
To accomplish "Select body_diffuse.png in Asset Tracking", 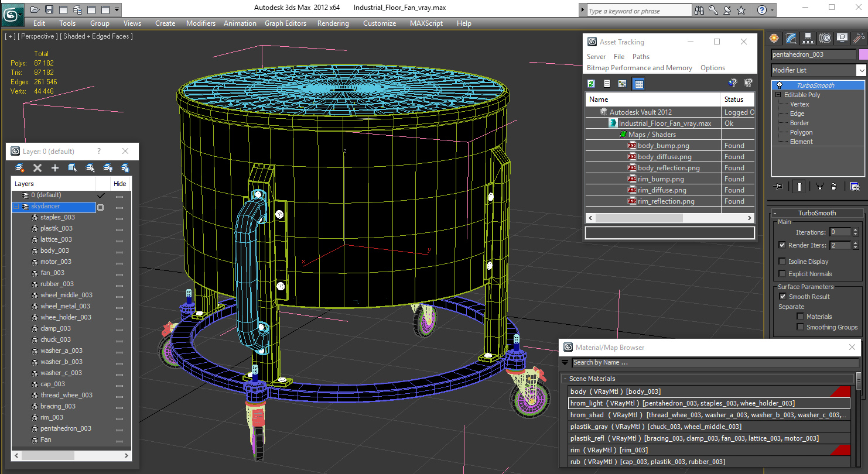I will (x=664, y=157).
